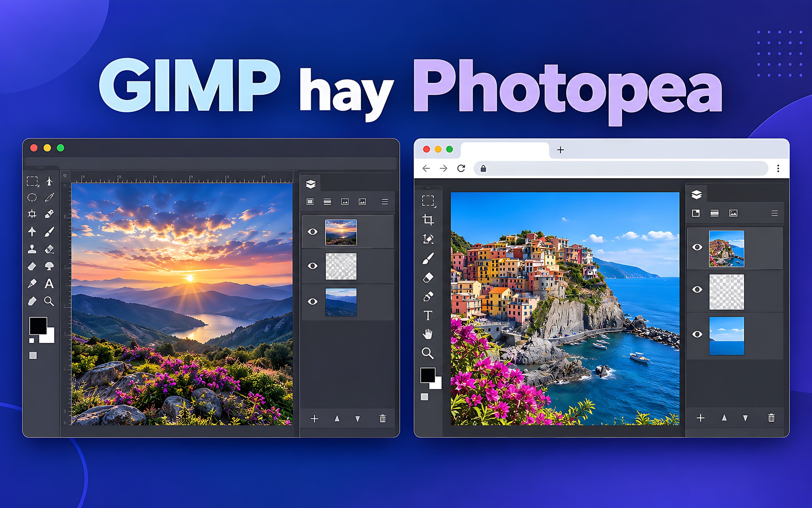Click the browser address bar
Viewport: 812px width, 508px height.
(x=621, y=168)
